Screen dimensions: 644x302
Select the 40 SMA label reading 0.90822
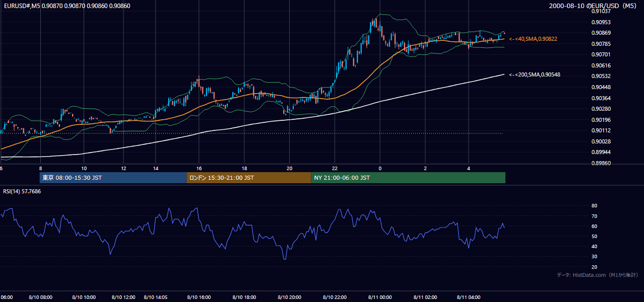pos(533,39)
